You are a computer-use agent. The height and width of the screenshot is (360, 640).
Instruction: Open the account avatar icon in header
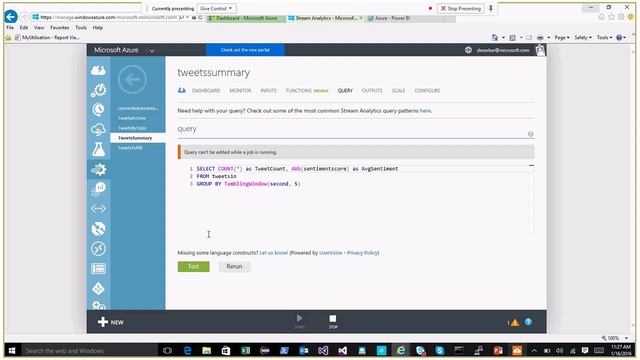click(x=540, y=50)
